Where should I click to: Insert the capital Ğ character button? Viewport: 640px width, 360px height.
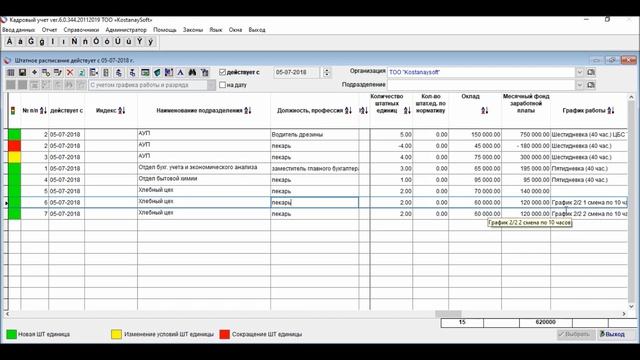pos(31,42)
